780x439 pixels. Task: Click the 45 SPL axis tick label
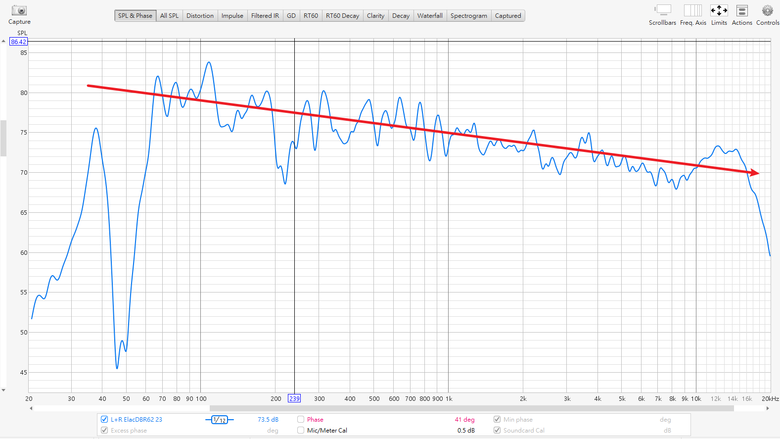pyautogui.click(x=24, y=372)
